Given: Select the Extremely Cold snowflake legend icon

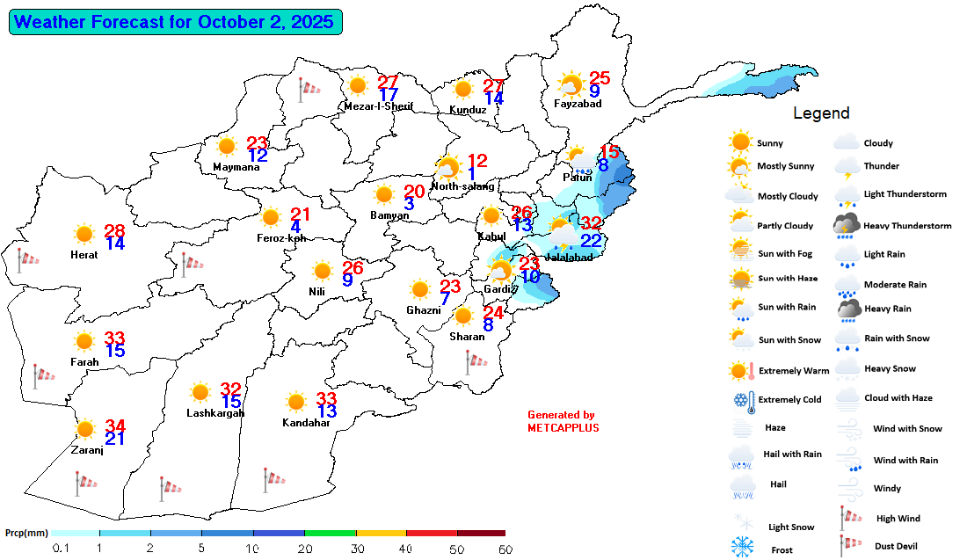Looking at the screenshot, I should pyautogui.click(x=741, y=400).
